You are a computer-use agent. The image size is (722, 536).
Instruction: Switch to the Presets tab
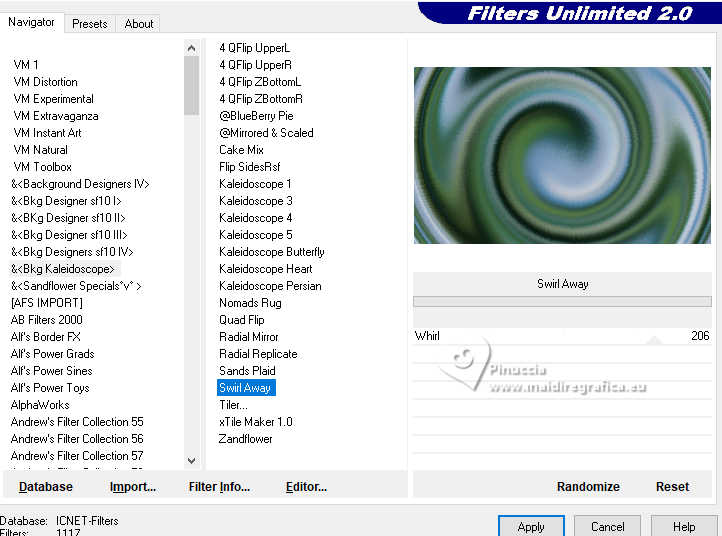pyautogui.click(x=89, y=23)
